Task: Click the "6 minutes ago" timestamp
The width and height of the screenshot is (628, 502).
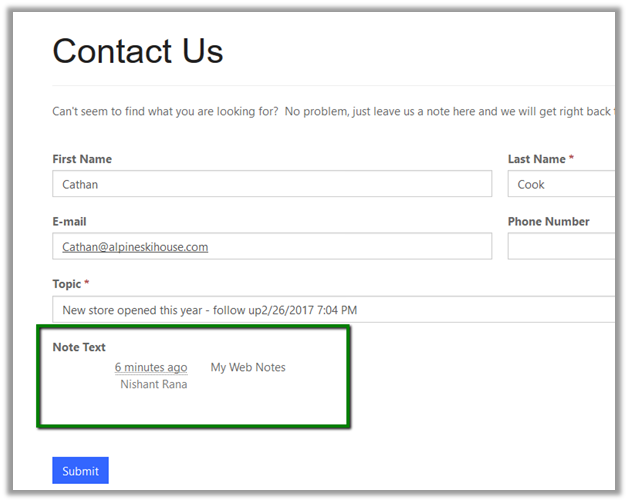Action: click(x=150, y=368)
